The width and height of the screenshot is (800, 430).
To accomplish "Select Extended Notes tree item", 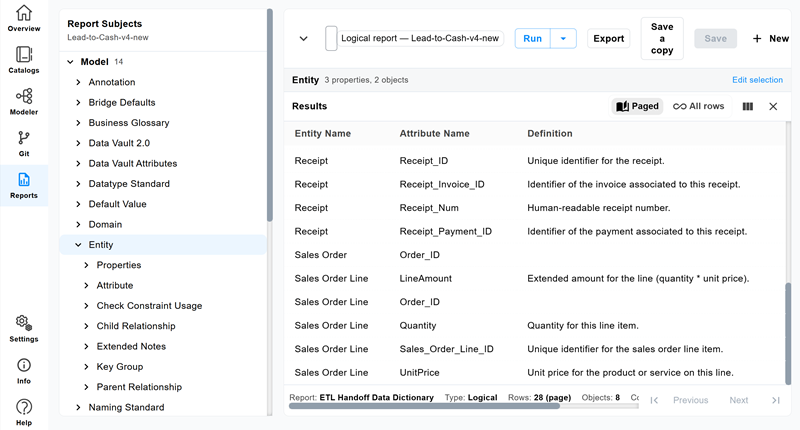I will [131, 346].
